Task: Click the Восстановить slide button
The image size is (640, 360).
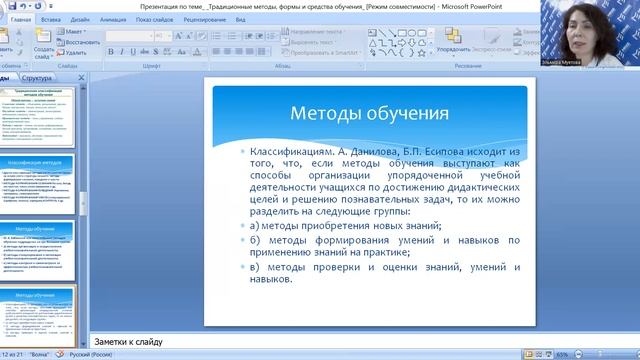Action: (x=78, y=42)
